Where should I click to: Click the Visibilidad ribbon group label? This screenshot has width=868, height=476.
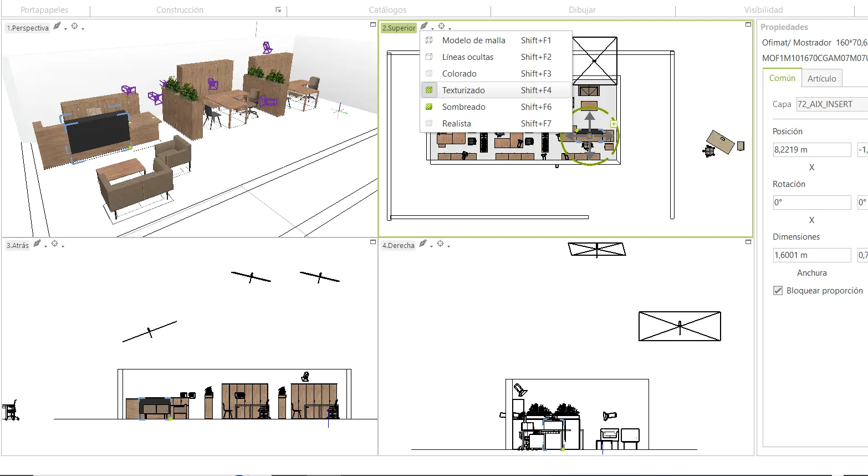point(763,10)
